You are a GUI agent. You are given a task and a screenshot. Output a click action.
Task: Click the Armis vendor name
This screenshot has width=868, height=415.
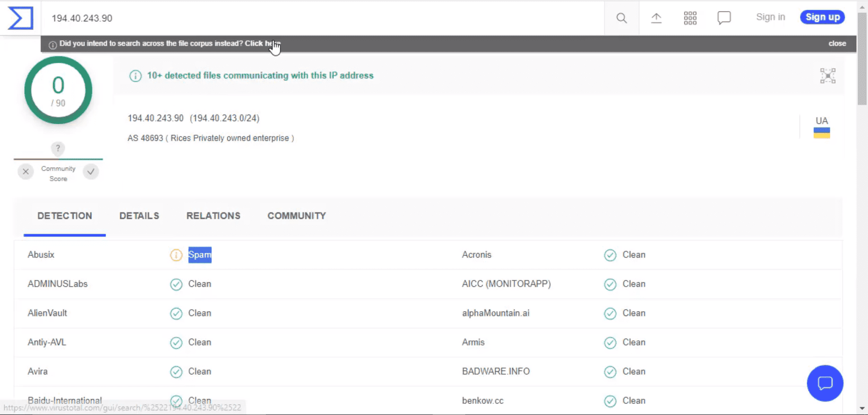pyautogui.click(x=473, y=343)
